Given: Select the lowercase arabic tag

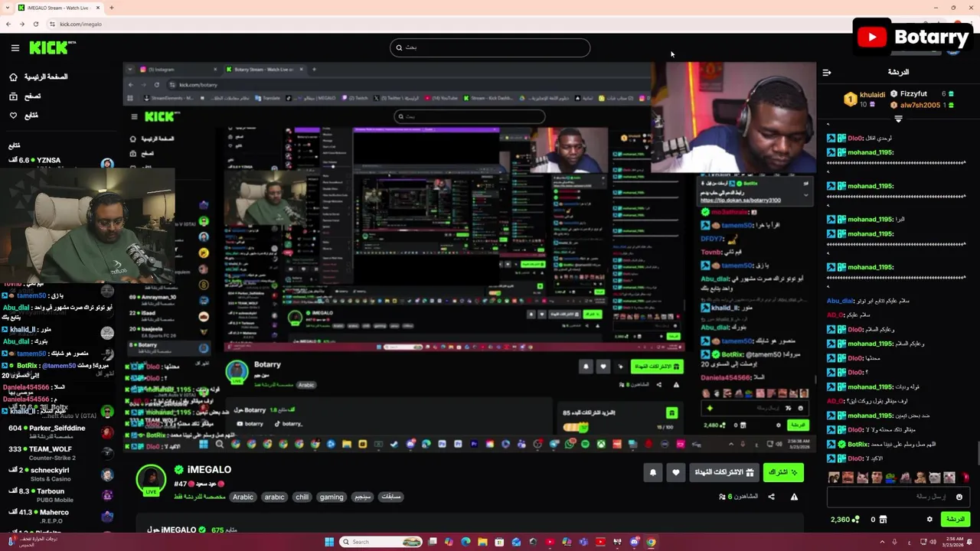Looking at the screenshot, I should tap(274, 497).
